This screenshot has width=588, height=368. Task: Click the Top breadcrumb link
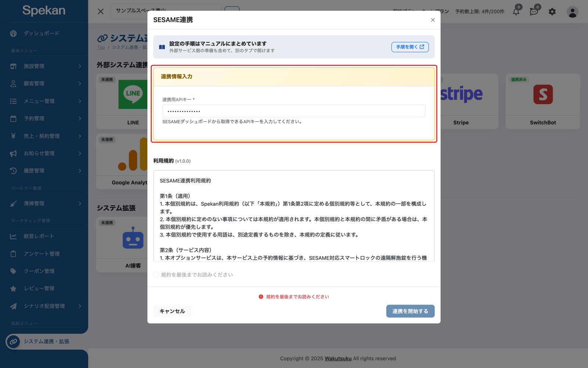point(101,47)
